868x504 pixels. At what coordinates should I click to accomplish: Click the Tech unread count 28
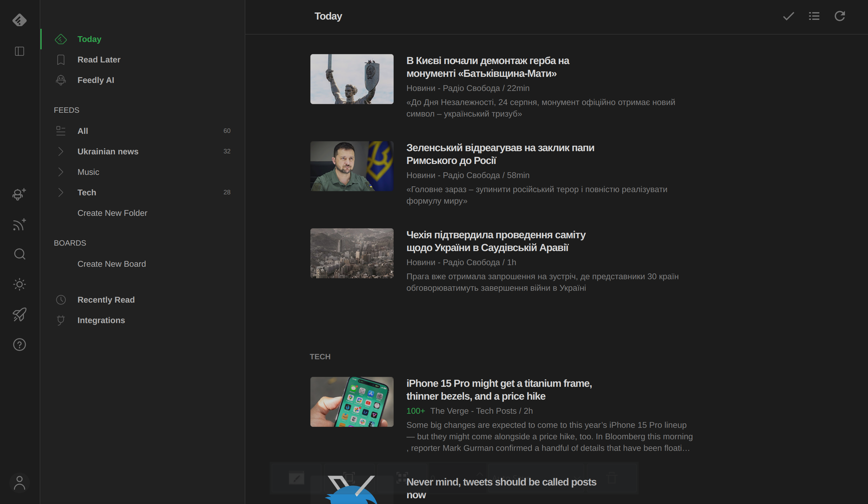(x=227, y=192)
